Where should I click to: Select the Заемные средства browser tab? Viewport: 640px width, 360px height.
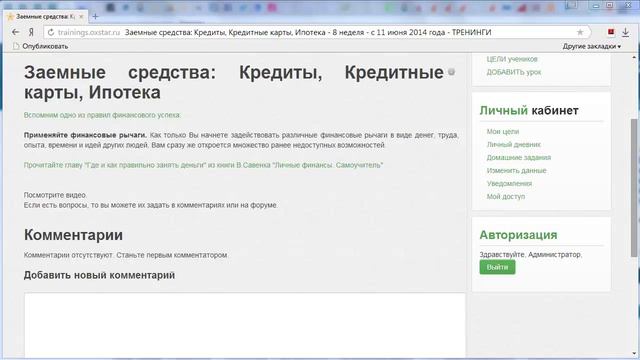tap(45, 16)
